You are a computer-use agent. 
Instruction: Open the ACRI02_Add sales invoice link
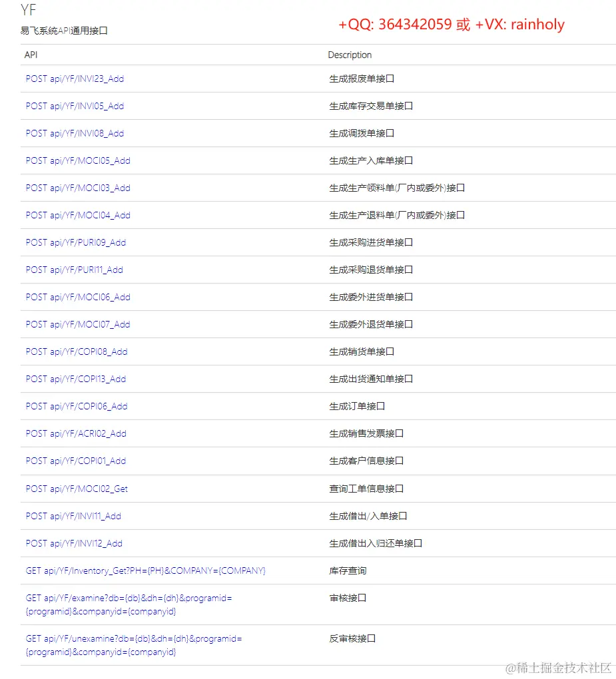[x=76, y=433]
